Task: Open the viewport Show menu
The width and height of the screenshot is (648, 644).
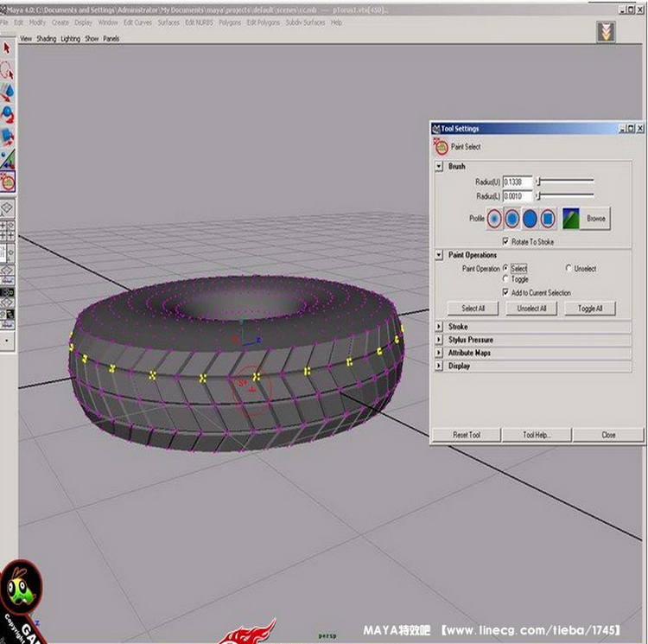Action: (92, 38)
